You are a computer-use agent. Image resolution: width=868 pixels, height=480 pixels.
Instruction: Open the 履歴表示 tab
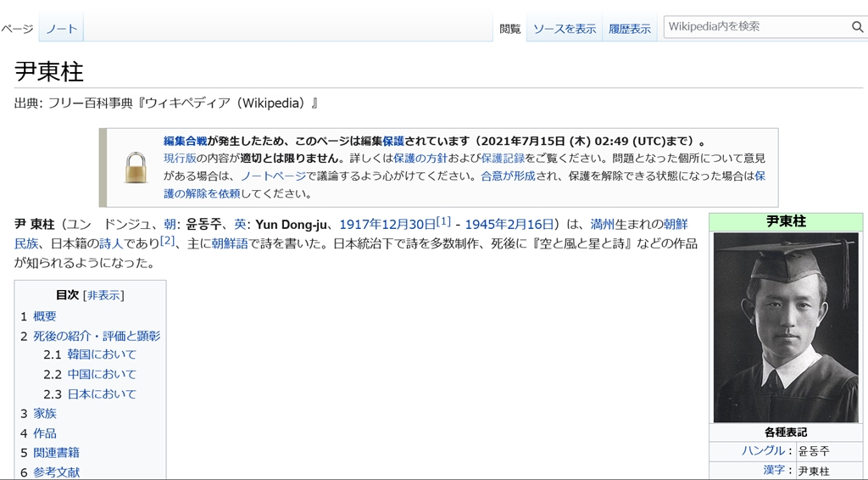pyautogui.click(x=630, y=29)
